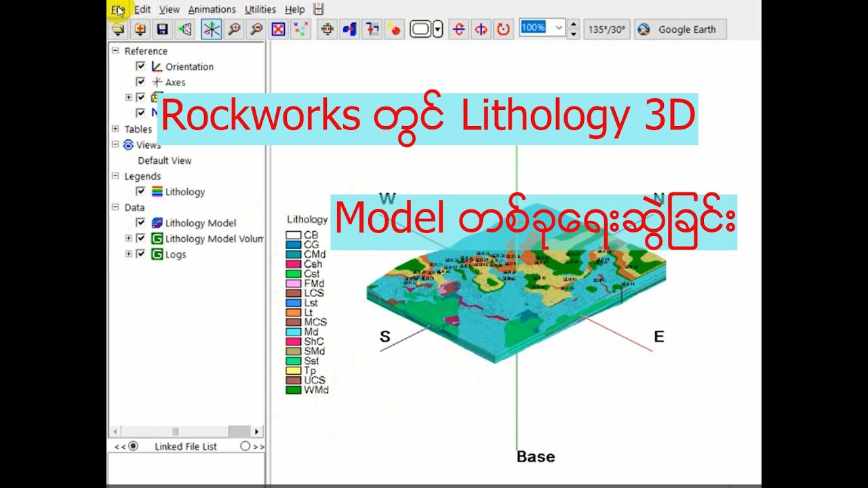Open the Animations menu
Screen dimensions: 868x488
click(x=212, y=9)
